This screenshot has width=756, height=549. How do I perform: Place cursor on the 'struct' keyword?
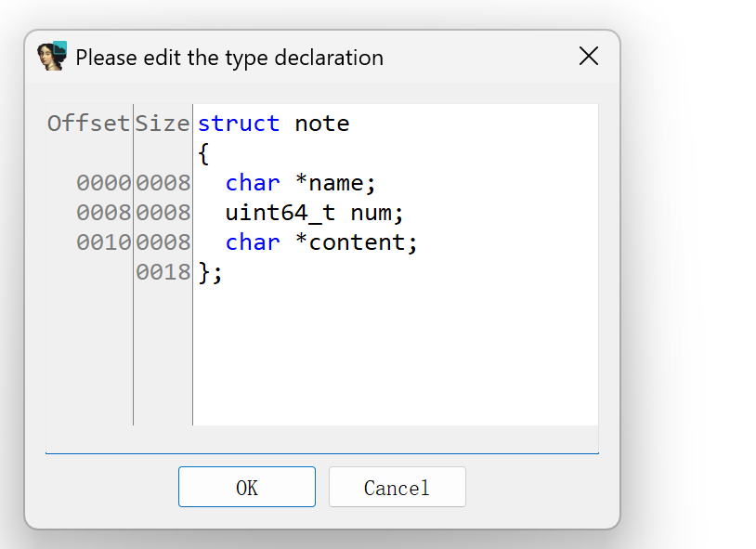(238, 124)
